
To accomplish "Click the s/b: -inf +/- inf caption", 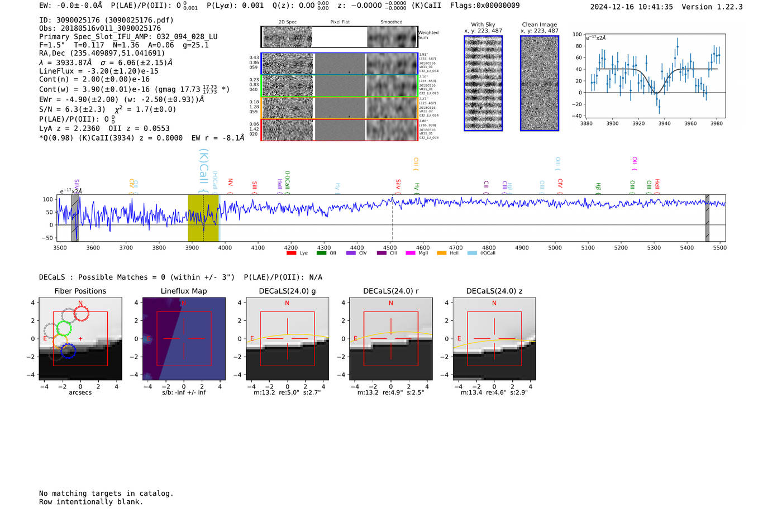I will [184, 392].
